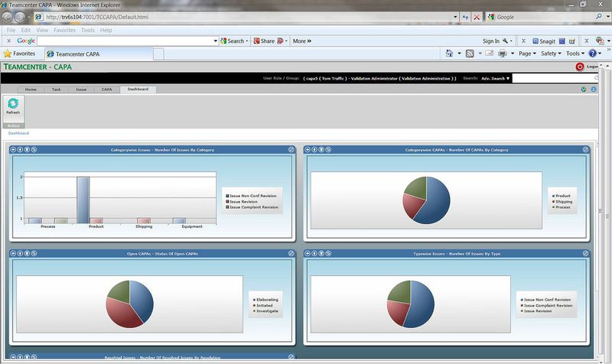Click circular refresh icon in Categorywise CAPAs header
Viewport: 612px width, 364px height.
click(328, 149)
